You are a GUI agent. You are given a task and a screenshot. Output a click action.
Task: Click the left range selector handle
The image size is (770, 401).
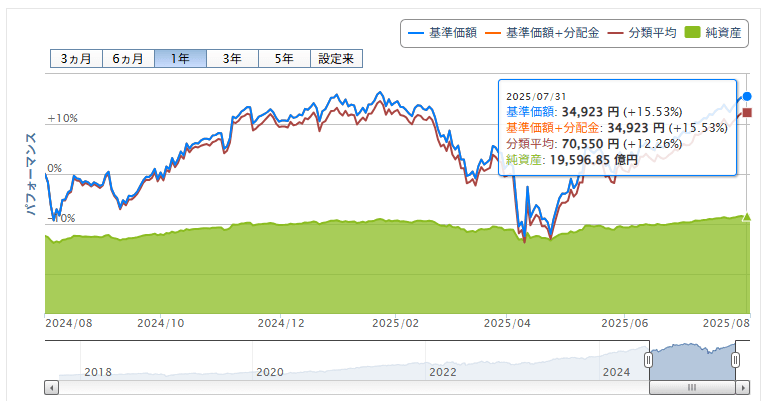(x=648, y=360)
